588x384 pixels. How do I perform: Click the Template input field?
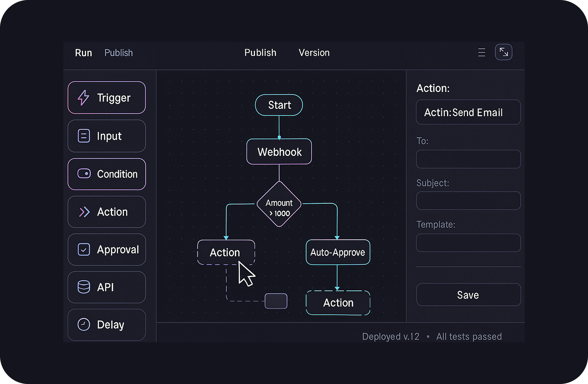pos(468,243)
